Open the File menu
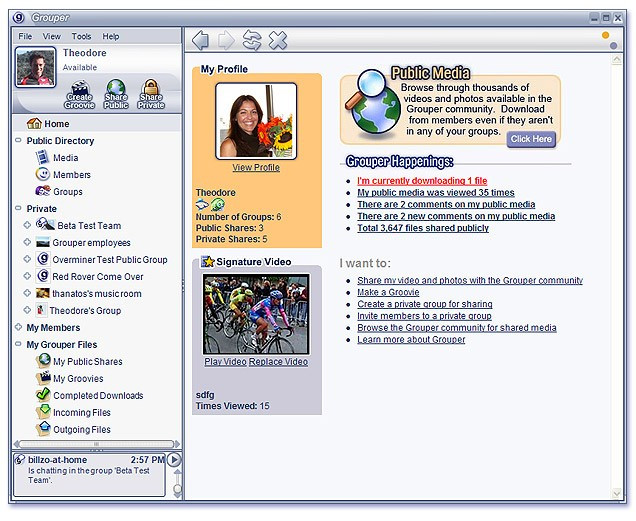The width and height of the screenshot is (636, 521). coord(25,36)
